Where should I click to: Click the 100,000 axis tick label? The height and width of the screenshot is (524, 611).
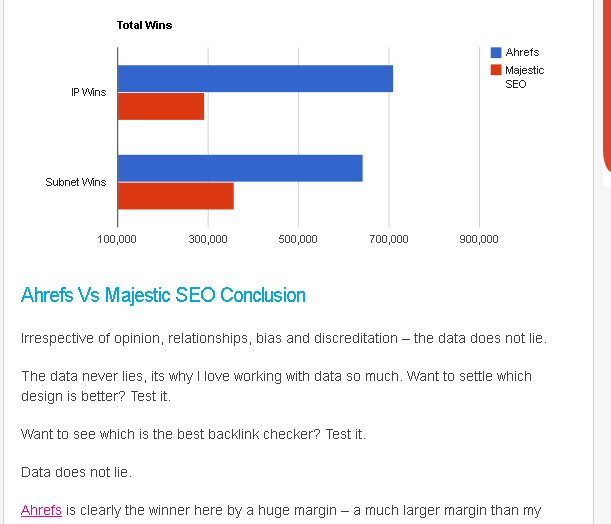(117, 239)
